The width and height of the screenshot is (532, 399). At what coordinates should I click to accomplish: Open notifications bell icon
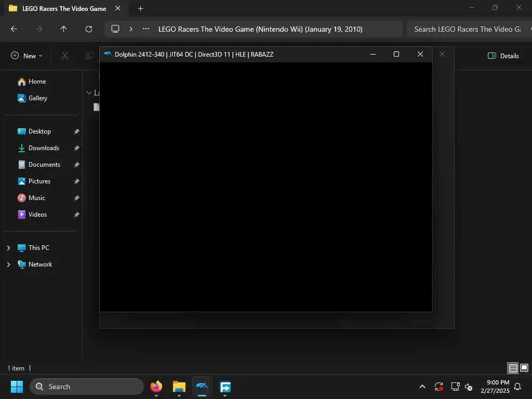pyautogui.click(x=518, y=387)
